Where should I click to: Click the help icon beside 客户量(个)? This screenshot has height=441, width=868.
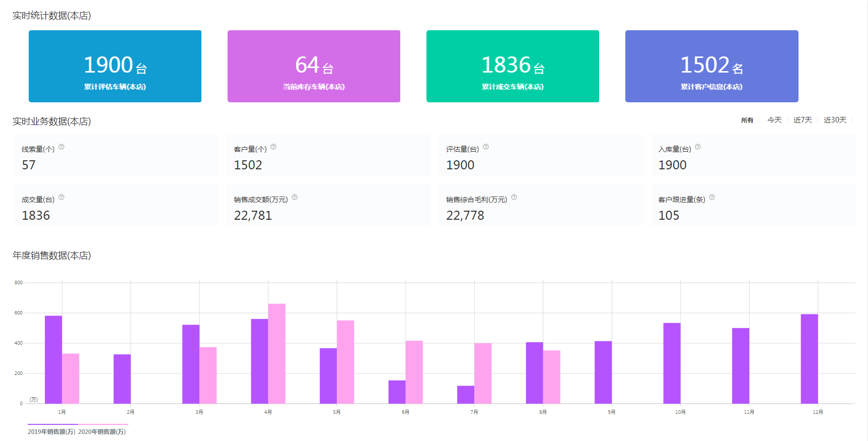click(273, 147)
